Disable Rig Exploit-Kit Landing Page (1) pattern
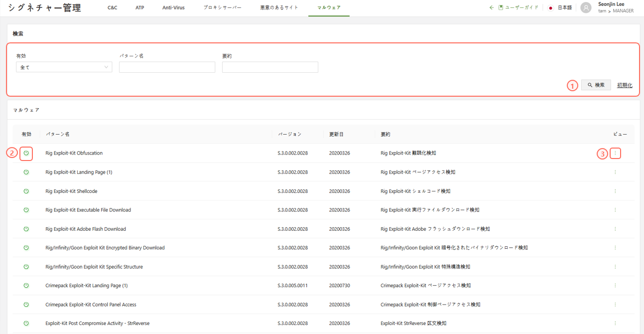This screenshot has height=334, width=644. 26,172
